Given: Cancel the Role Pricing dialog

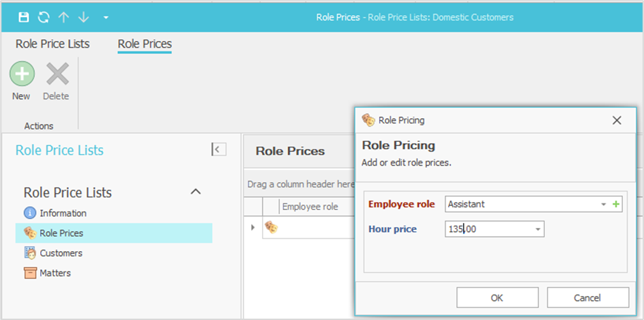Looking at the screenshot, I should (x=587, y=297).
